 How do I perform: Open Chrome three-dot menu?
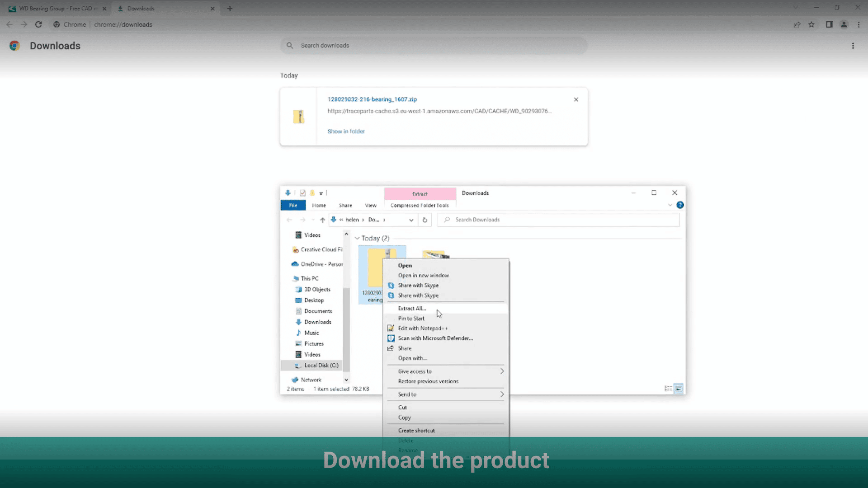(x=859, y=24)
